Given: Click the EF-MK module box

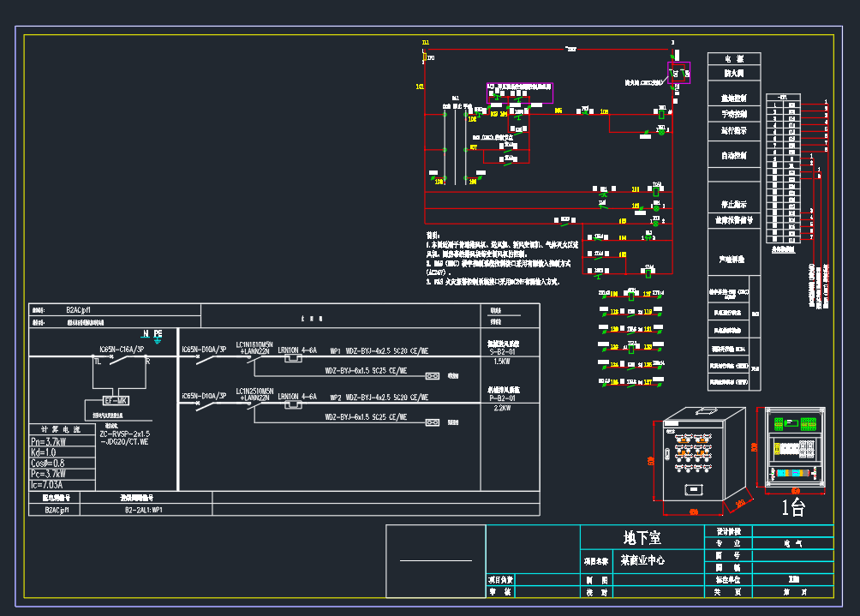Looking at the screenshot, I should click(x=116, y=400).
